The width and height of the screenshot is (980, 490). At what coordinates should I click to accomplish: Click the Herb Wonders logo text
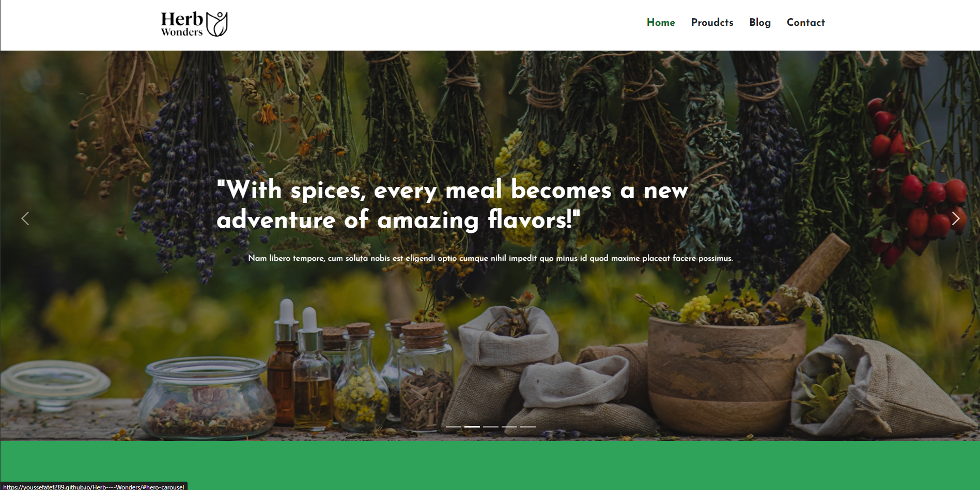click(182, 24)
